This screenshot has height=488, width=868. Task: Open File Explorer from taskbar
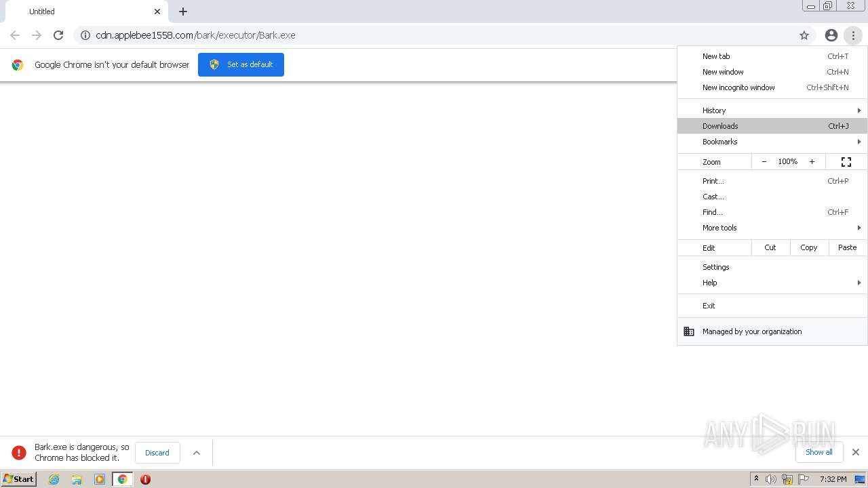click(x=77, y=479)
